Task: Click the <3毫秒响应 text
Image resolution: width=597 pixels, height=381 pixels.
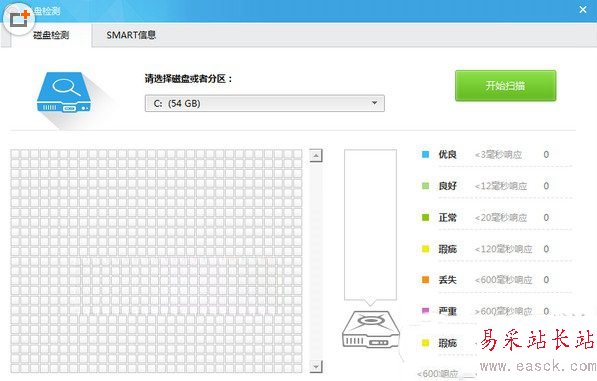Action: (x=498, y=155)
